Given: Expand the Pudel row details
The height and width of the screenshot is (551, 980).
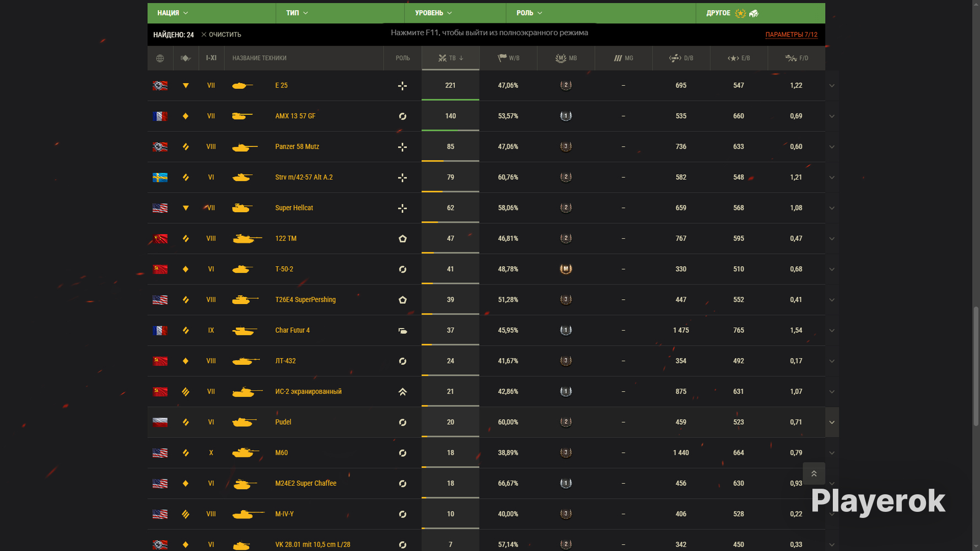Looking at the screenshot, I should 832,422.
